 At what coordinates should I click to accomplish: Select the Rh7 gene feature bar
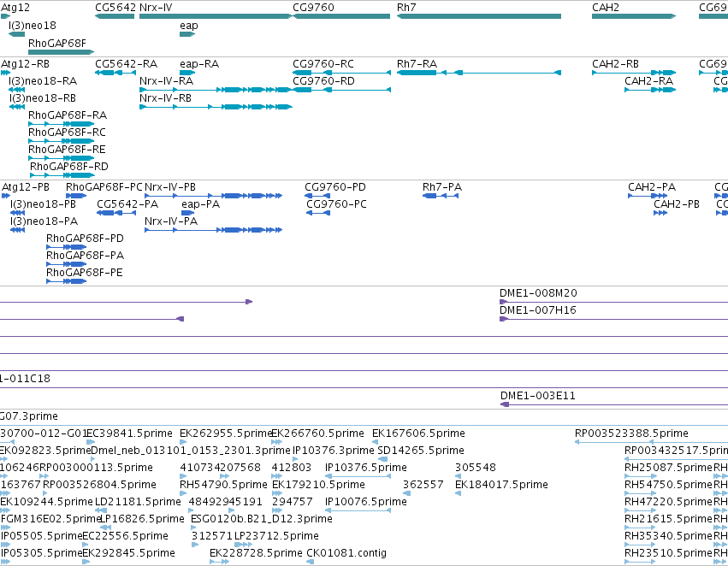[x=479, y=16]
